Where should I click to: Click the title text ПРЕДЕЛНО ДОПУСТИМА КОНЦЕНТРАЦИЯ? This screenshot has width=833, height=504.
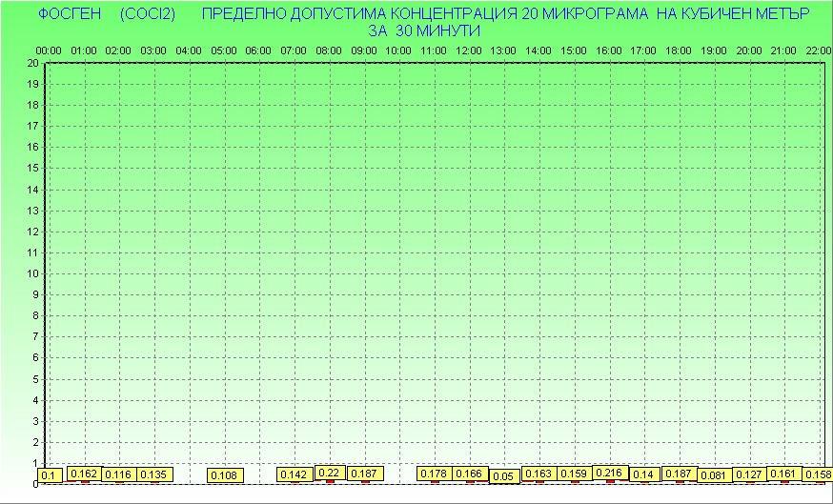click(x=359, y=13)
